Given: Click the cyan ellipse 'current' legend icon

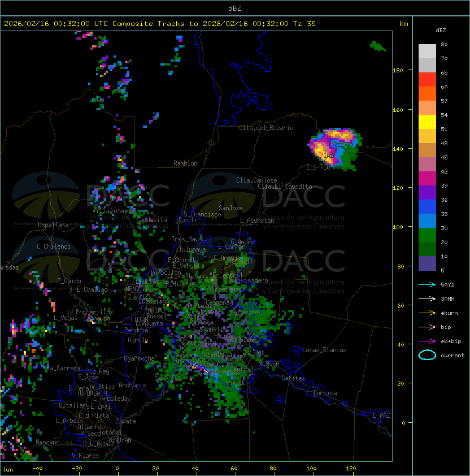Looking at the screenshot, I should point(427,355).
